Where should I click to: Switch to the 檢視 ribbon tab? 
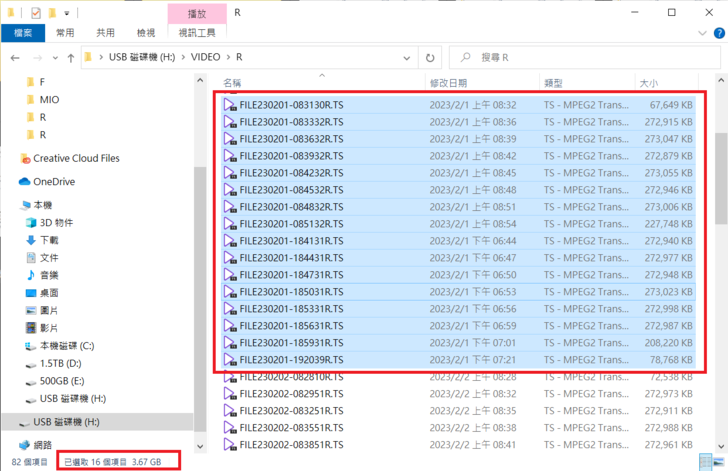(x=146, y=33)
